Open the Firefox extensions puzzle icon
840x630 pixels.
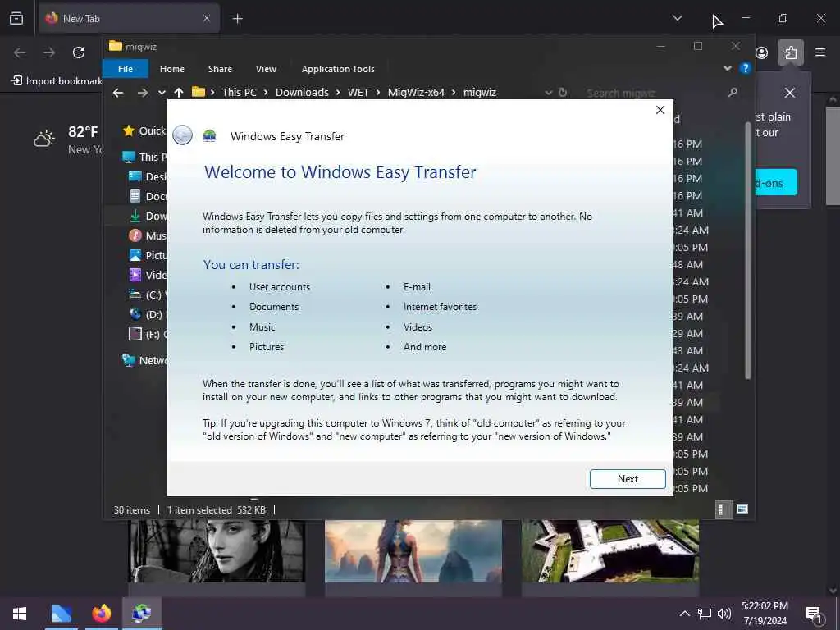click(x=791, y=52)
